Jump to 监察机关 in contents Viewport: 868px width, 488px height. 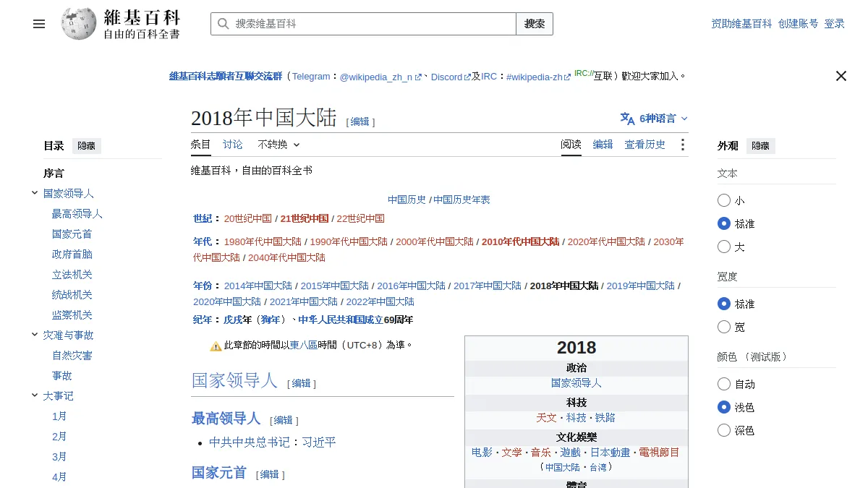(72, 315)
